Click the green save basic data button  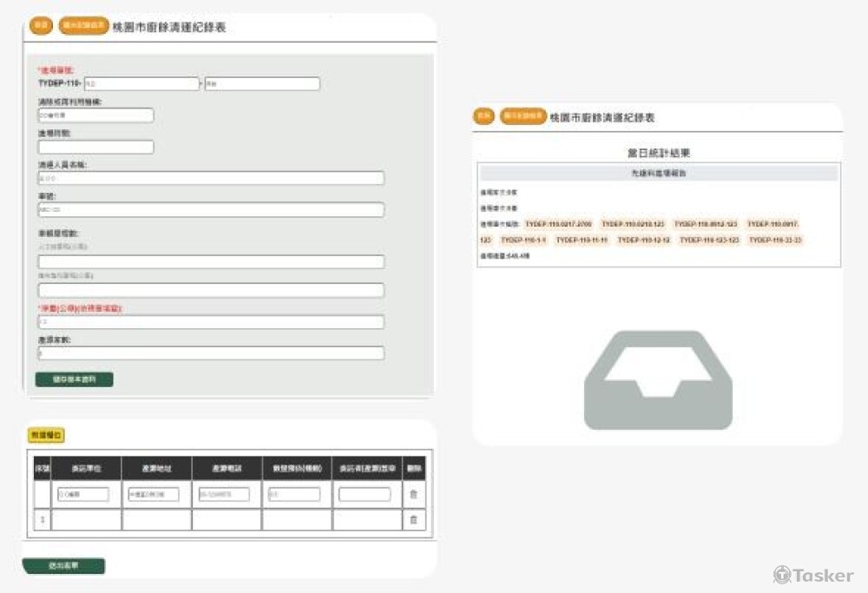pyautogui.click(x=74, y=379)
